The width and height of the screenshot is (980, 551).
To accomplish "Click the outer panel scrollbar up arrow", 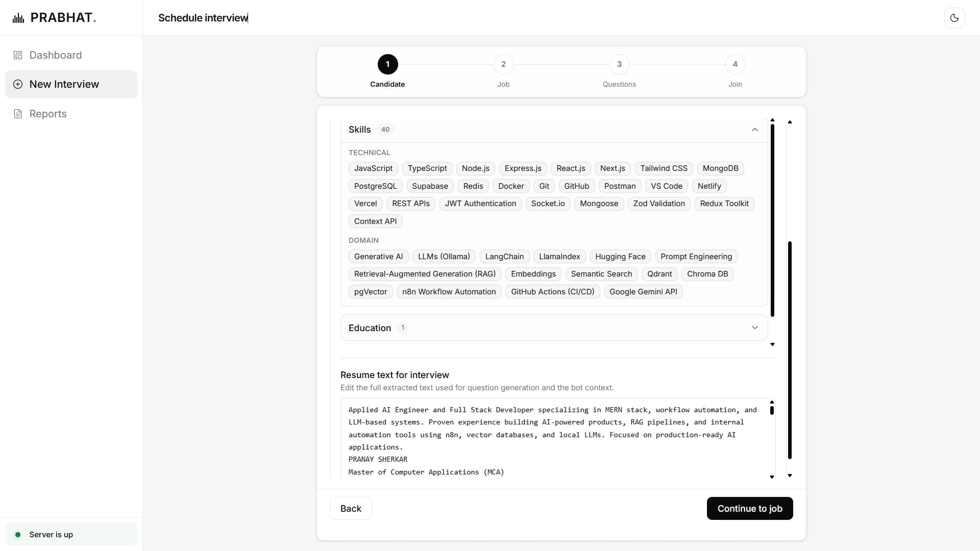I will [790, 122].
